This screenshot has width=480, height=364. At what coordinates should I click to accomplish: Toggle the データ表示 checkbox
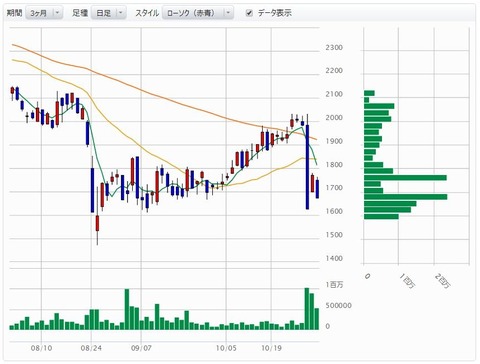[249, 13]
